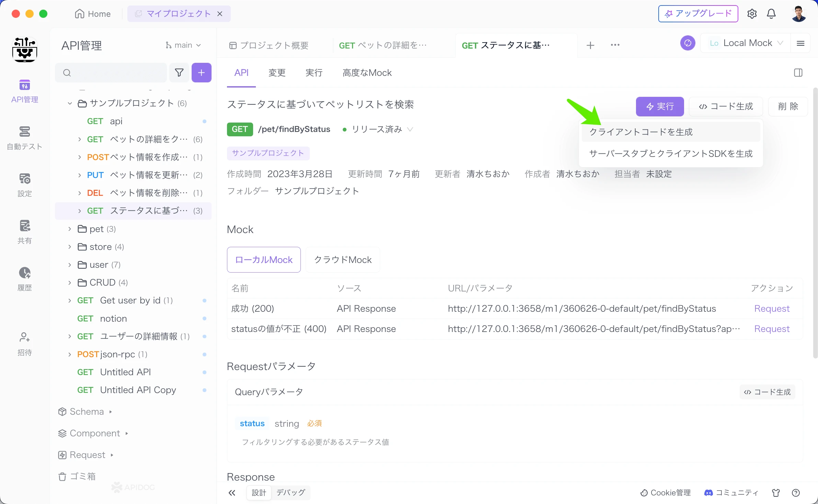Choose クライアントコードを生成 from the menu
This screenshot has width=818, height=504.
[x=641, y=132]
